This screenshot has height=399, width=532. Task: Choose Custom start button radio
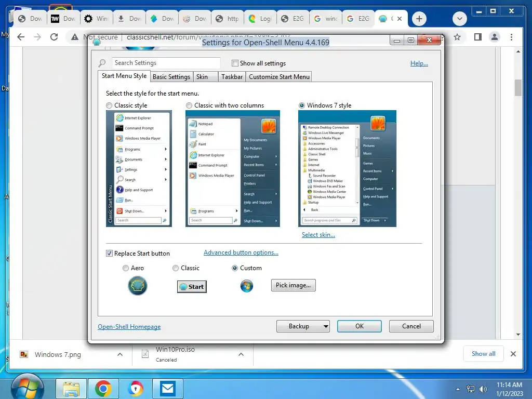coord(234,268)
